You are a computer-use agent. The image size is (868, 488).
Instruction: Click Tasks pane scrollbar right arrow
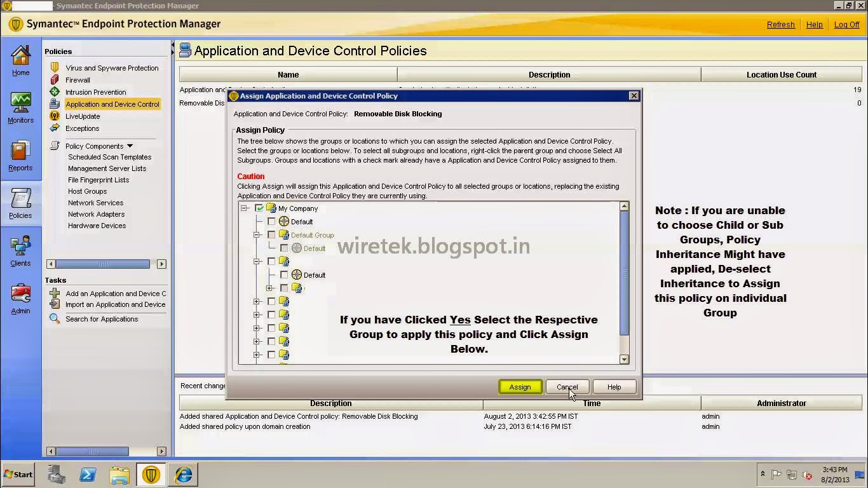(161, 451)
